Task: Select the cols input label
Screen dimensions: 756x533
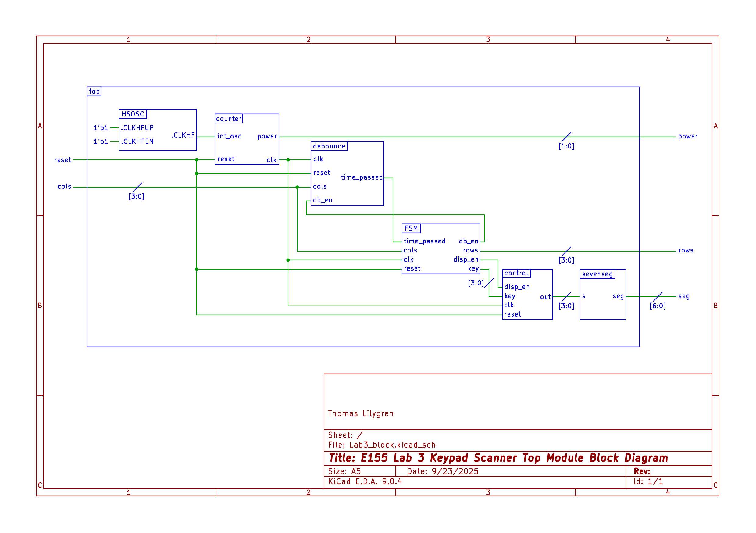Action: tap(64, 187)
